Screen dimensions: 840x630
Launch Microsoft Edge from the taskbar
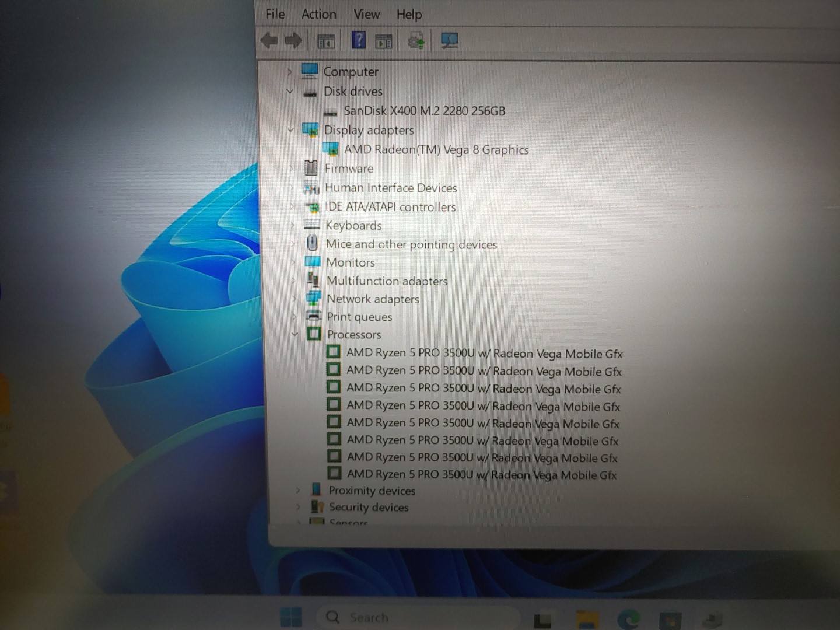point(629,618)
